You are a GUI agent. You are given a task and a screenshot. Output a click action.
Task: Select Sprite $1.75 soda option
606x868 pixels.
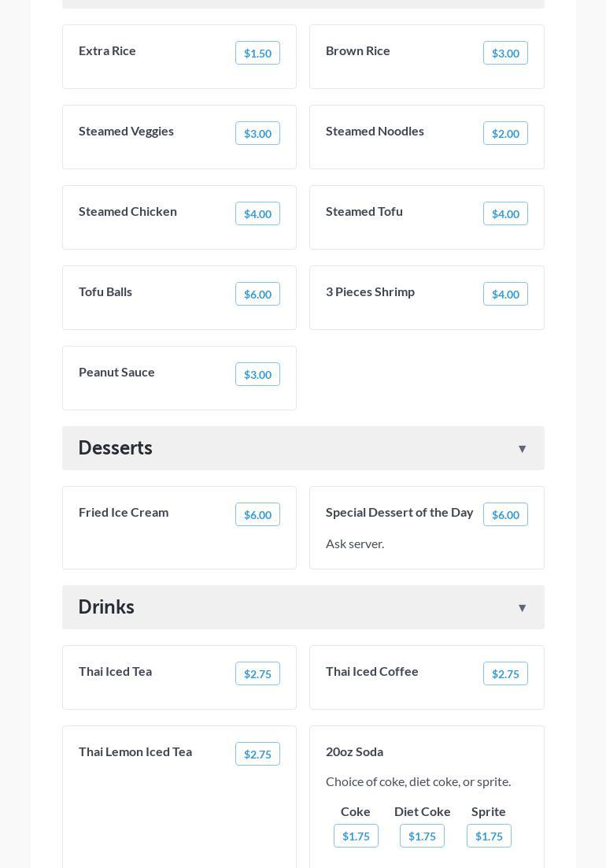click(x=489, y=836)
